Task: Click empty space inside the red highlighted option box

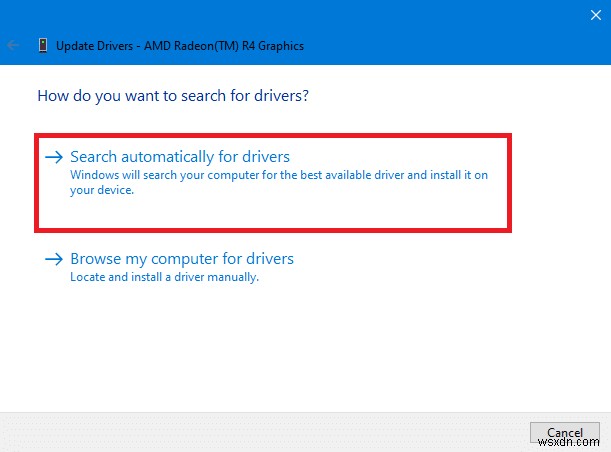Action: point(312,212)
